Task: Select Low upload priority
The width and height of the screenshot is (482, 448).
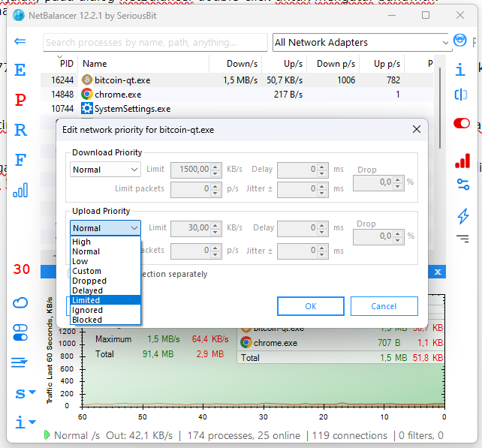Action: (x=105, y=261)
